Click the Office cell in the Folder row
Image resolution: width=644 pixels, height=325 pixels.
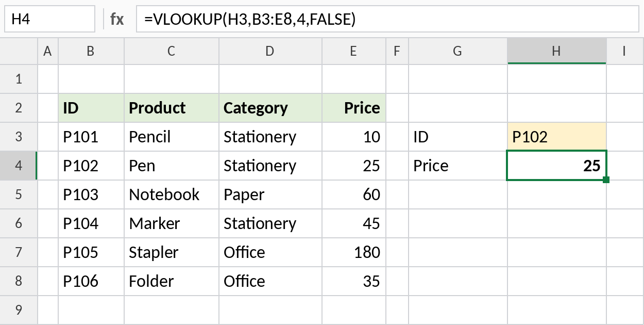[x=270, y=281]
